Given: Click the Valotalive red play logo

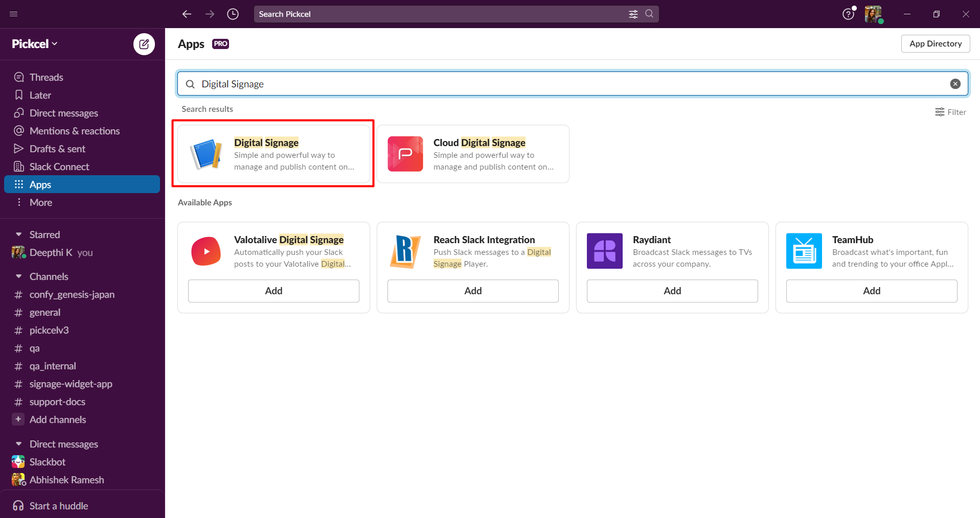Looking at the screenshot, I should pyautogui.click(x=206, y=251).
